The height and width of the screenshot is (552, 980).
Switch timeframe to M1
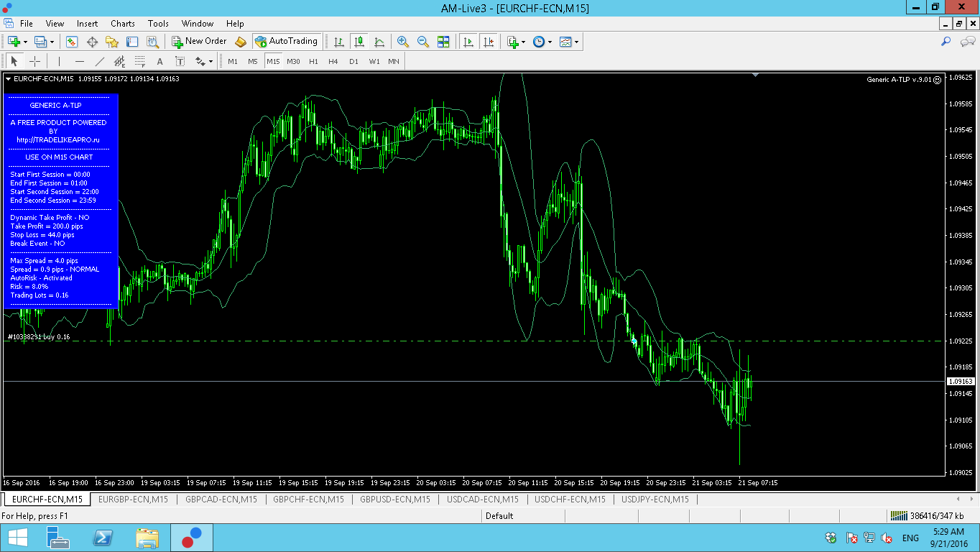tap(233, 61)
